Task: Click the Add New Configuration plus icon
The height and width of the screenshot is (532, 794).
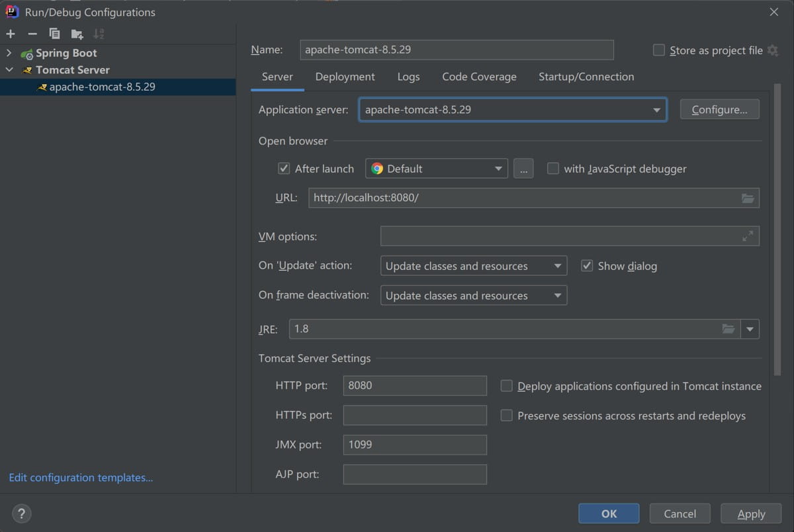Action: coord(11,34)
